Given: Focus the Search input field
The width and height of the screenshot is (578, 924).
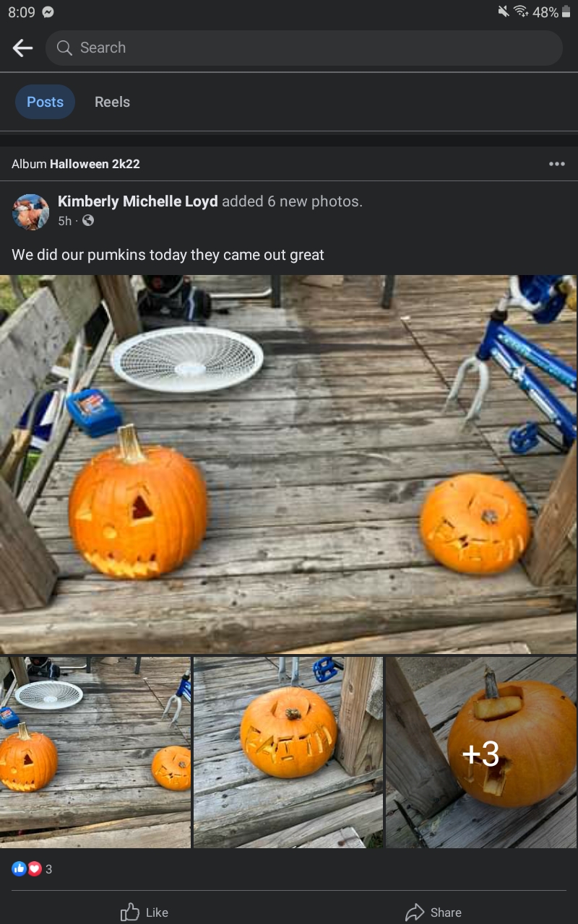Looking at the screenshot, I should pyautogui.click(x=303, y=48).
